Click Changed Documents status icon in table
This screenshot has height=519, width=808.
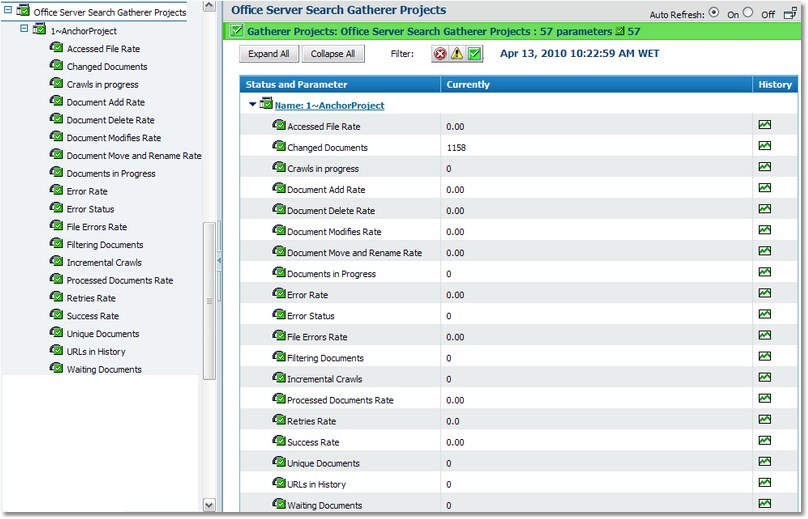[x=279, y=146]
